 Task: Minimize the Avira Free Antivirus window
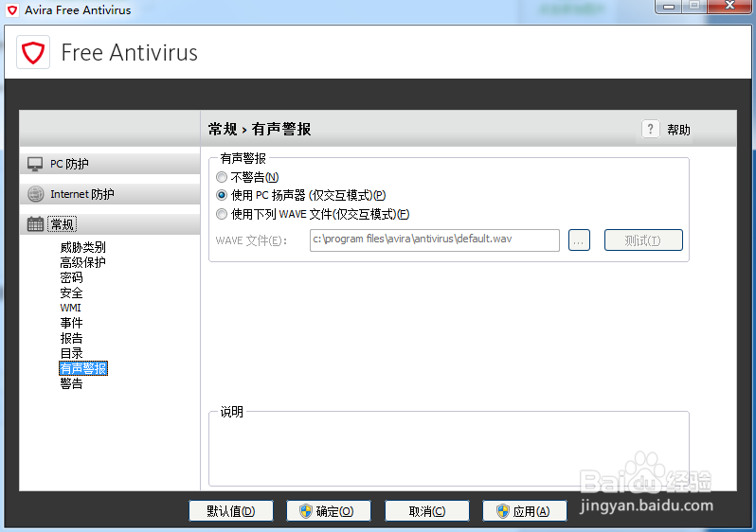pyautogui.click(x=669, y=6)
